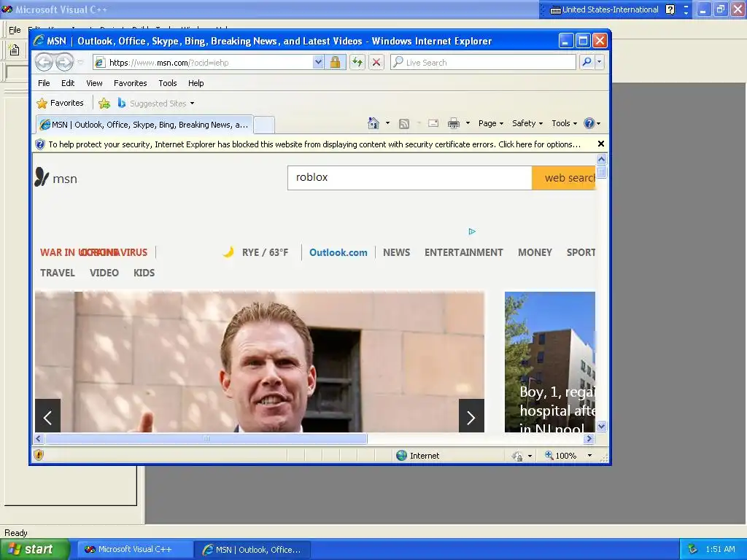Viewport: 747px width, 560px height.
Task: Open the NEWS section link
Action: coord(396,252)
